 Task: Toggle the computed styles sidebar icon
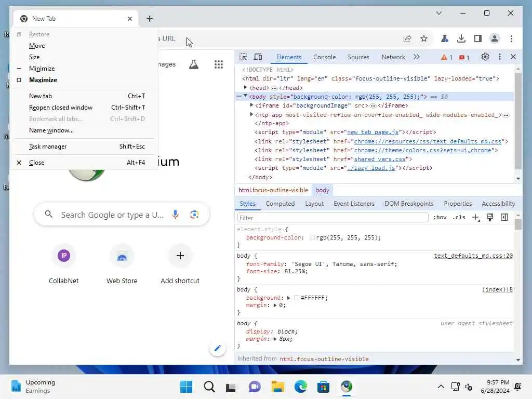[x=504, y=218]
